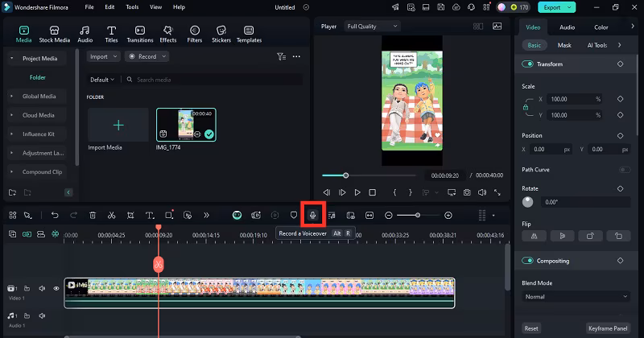Open the Templates tab
The height and width of the screenshot is (338, 644).
(x=249, y=34)
